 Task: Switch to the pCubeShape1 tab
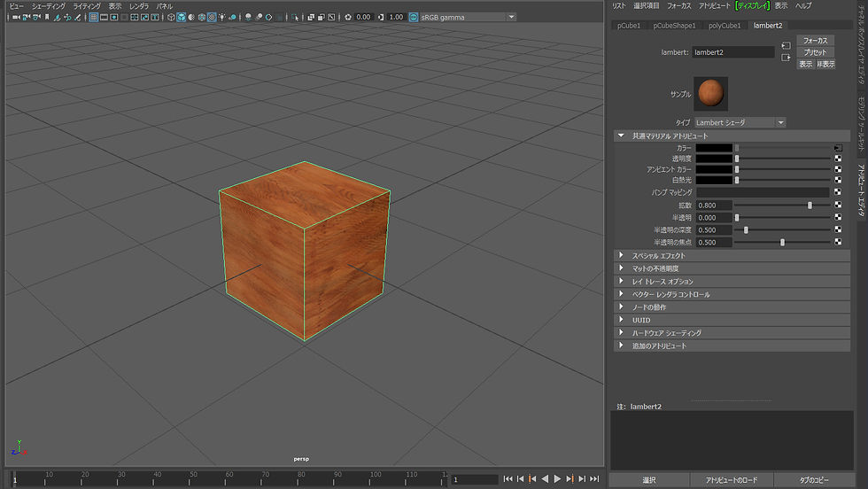click(674, 26)
